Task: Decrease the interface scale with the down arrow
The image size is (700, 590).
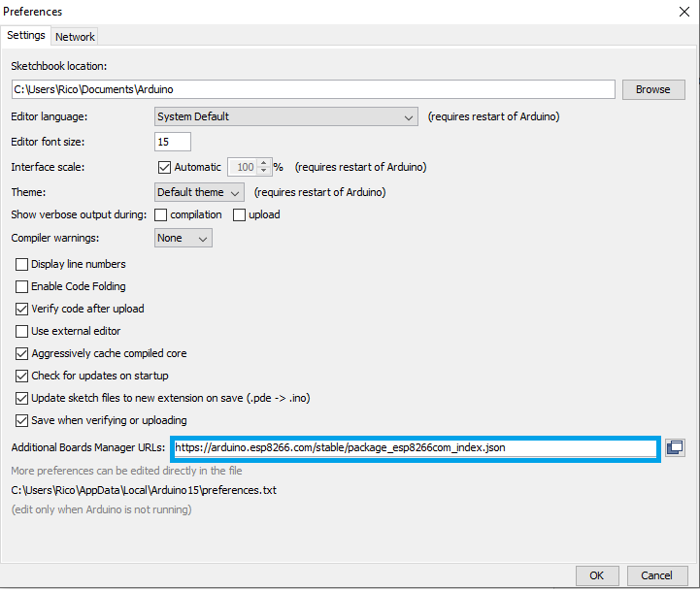Action: [264, 171]
